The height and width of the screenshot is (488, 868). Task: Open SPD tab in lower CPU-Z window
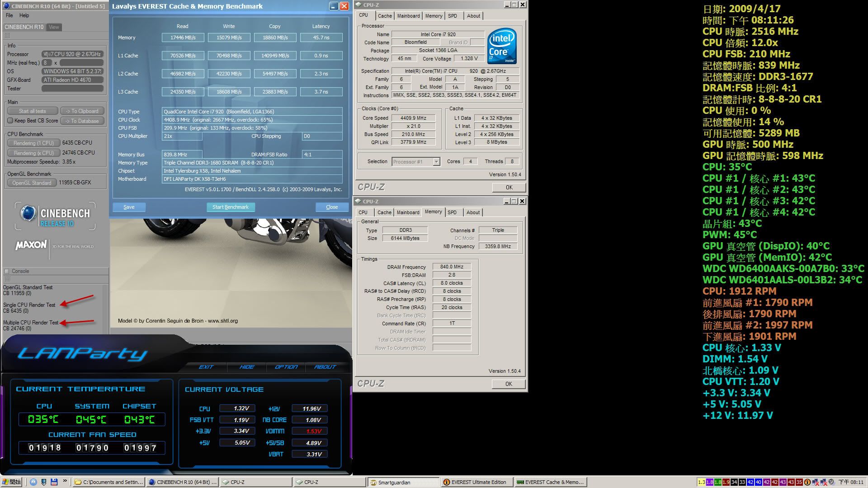[452, 212]
